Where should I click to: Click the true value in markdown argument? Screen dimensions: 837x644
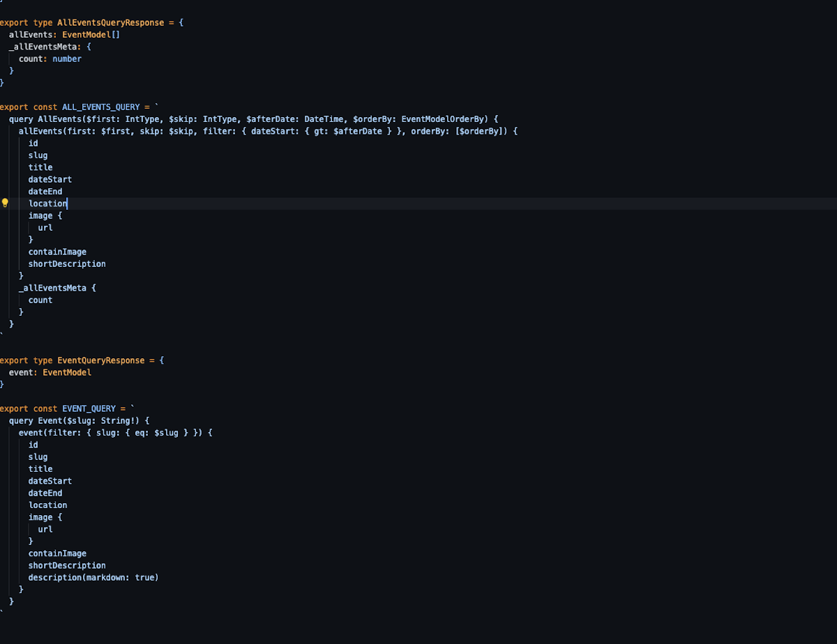click(x=146, y=578)
